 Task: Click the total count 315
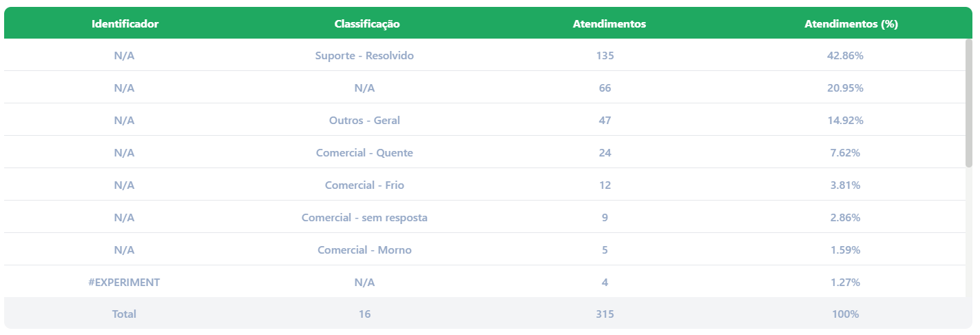(x=605, y=314)
